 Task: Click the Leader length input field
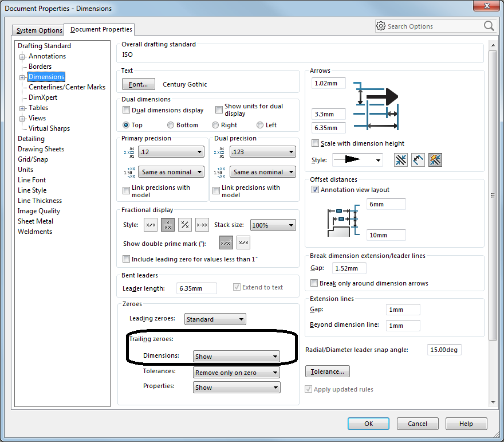(x=196, y=288)
